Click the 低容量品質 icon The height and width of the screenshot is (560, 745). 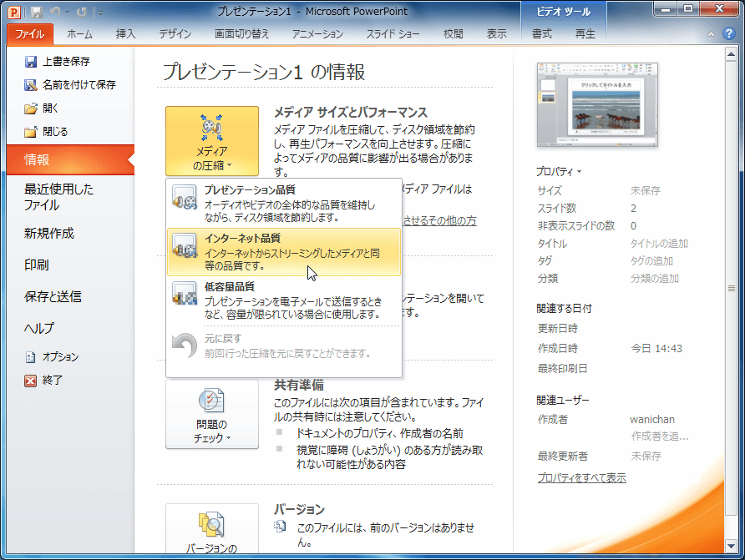coord(185,294)
